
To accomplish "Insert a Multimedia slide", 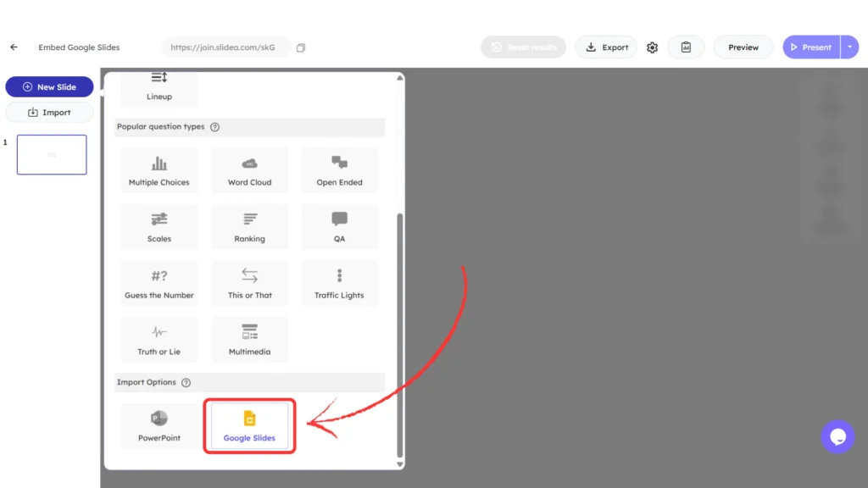I will tap(249, 339).
